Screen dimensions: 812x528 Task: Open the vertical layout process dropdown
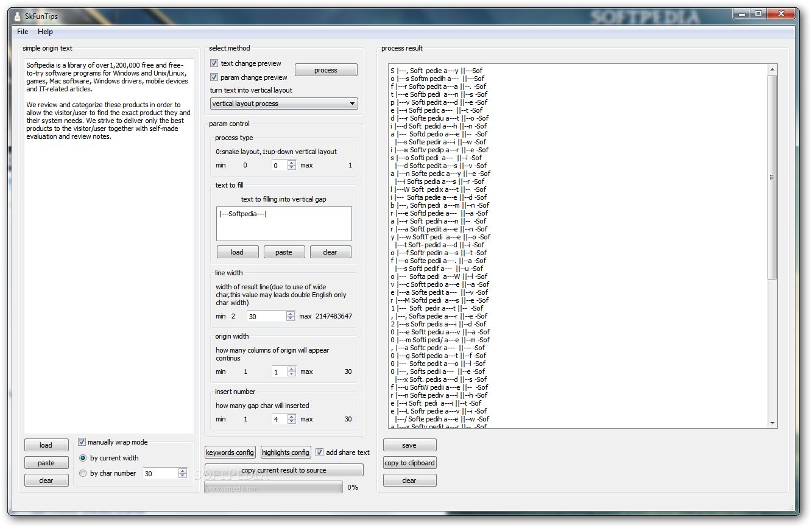pos(284,104)
